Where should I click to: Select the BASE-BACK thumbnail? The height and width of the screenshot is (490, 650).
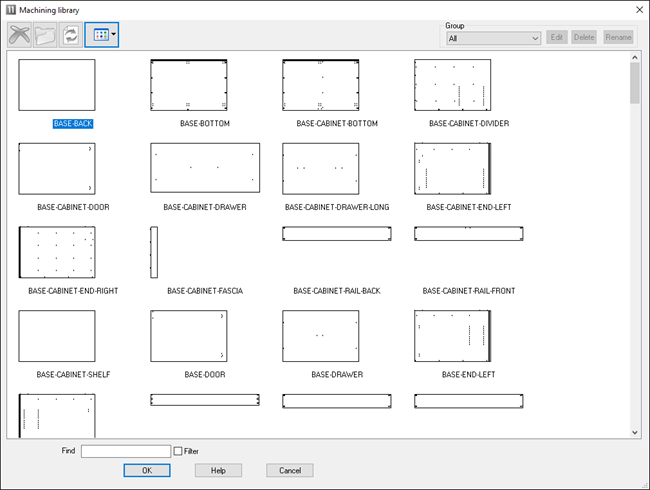(x=57, y=85)
